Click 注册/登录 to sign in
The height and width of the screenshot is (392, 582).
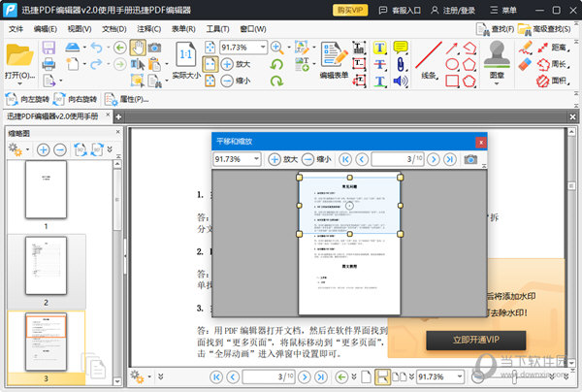(453, 10)
